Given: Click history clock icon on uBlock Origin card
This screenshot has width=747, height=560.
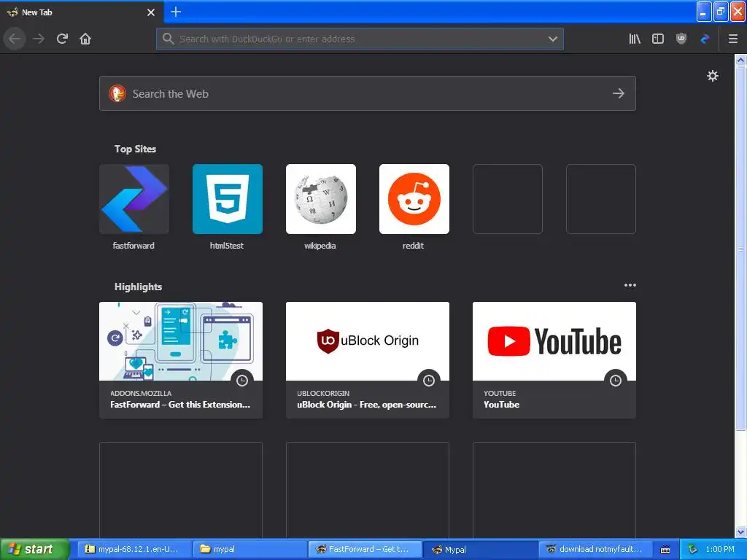Looking at the screenshot, I should (429, 380).
